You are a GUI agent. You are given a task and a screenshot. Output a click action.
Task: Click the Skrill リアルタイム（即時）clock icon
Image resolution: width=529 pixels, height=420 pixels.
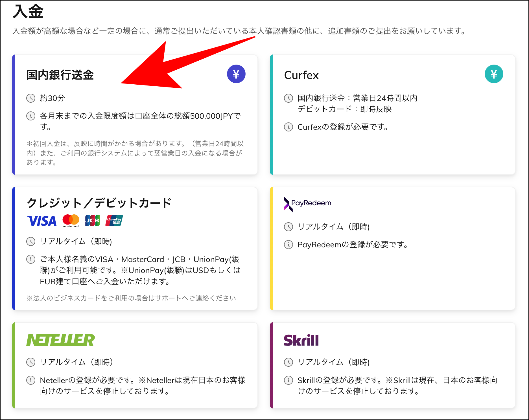[x=288, y=362]
